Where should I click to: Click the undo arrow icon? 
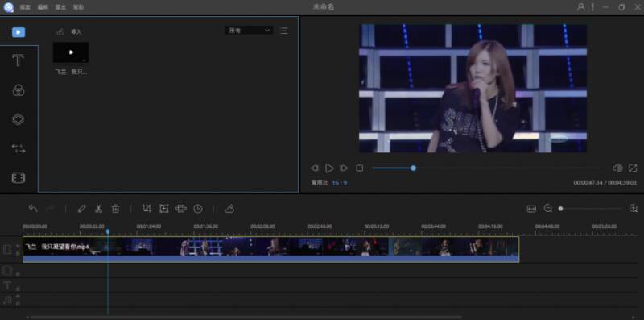tap(33, 209)
